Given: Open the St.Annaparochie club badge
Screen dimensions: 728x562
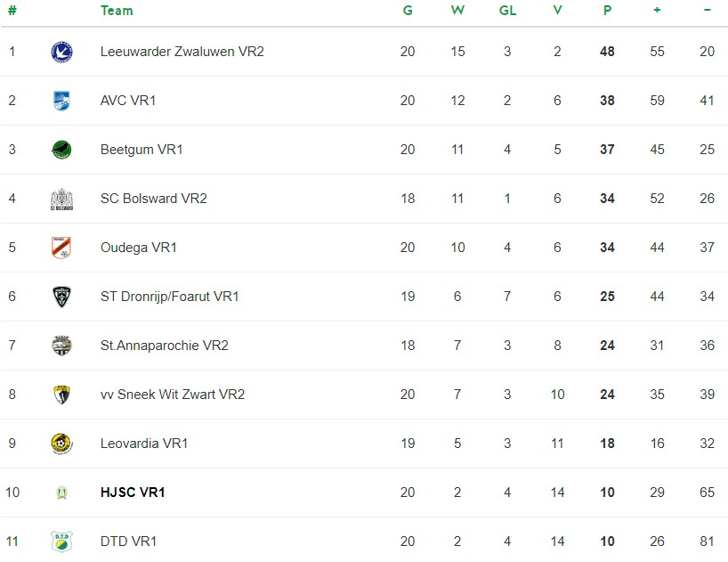Looking at the screenshot, I should point(61,346).
